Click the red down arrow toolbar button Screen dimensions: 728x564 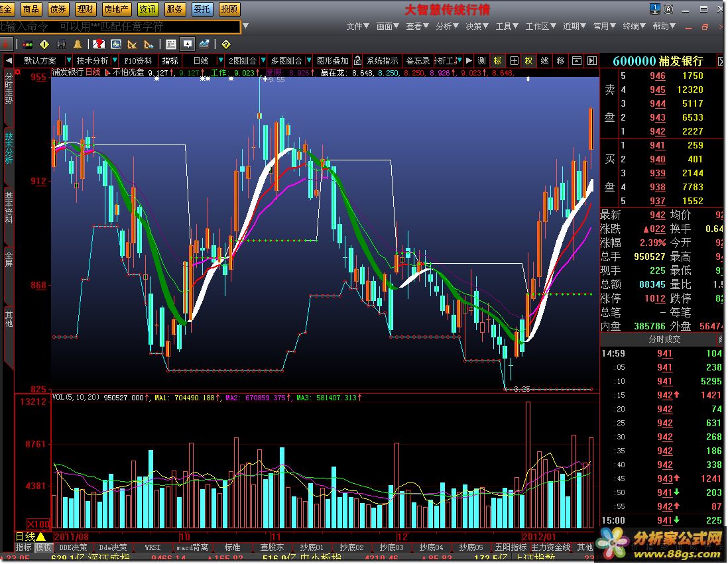[x=5, y=44]
